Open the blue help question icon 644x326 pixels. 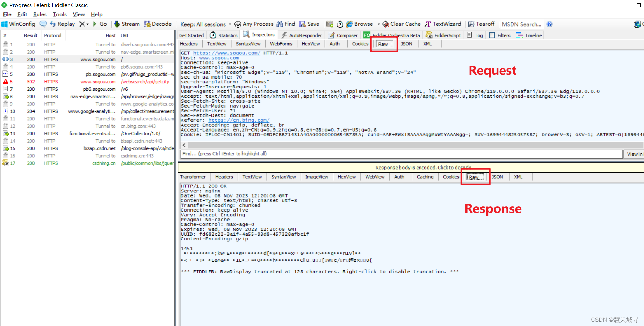549,24
